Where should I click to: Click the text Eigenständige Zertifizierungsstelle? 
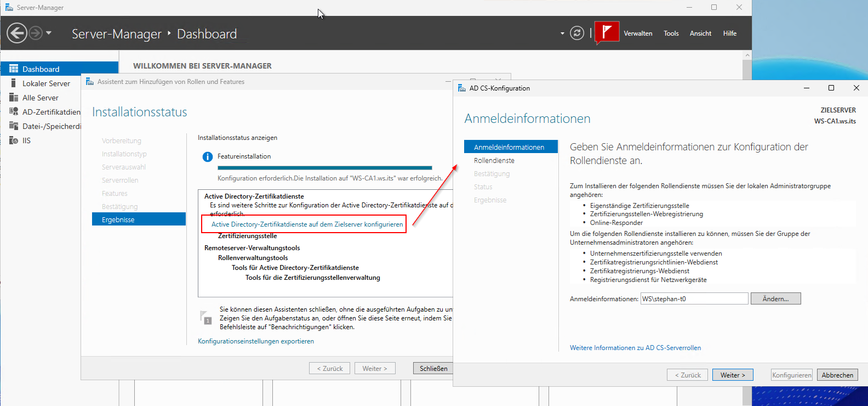(639, 206)
